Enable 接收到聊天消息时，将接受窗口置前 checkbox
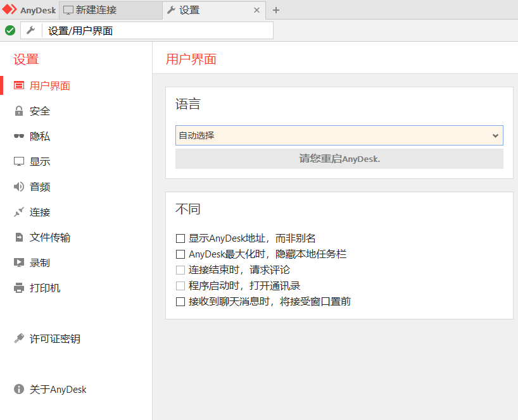 click(180, 302)
